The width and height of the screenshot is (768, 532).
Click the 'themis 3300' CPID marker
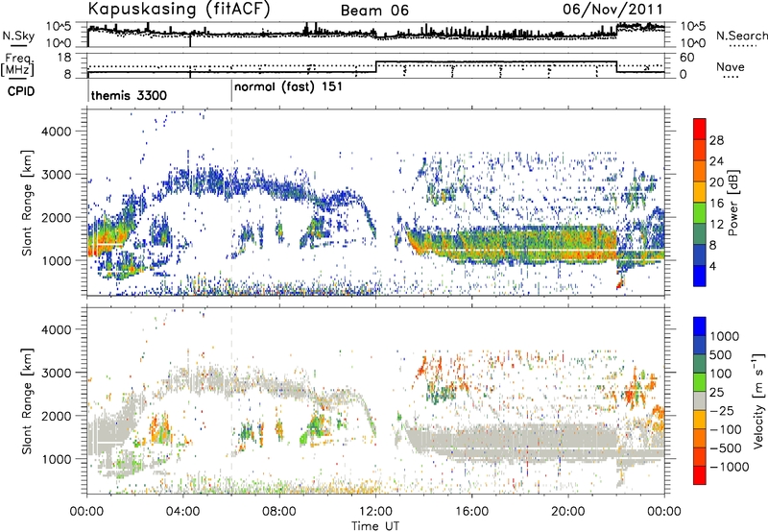coord(129,95)
